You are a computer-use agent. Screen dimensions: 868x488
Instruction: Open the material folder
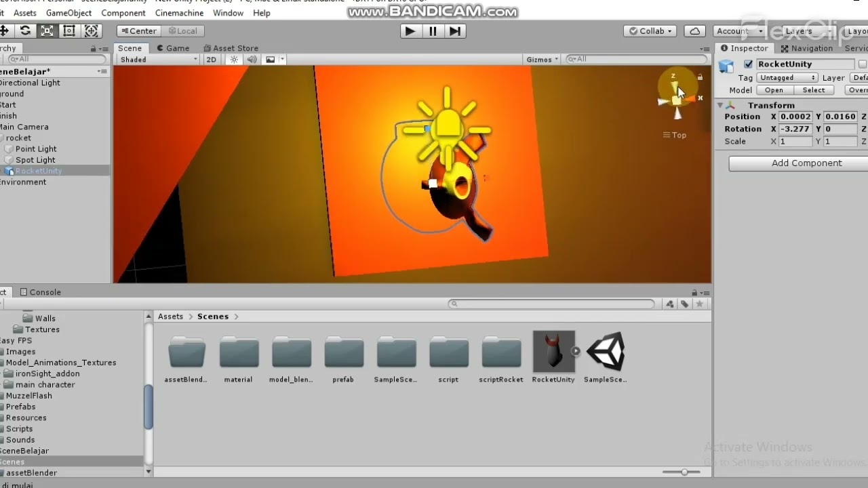click(238, 358)
